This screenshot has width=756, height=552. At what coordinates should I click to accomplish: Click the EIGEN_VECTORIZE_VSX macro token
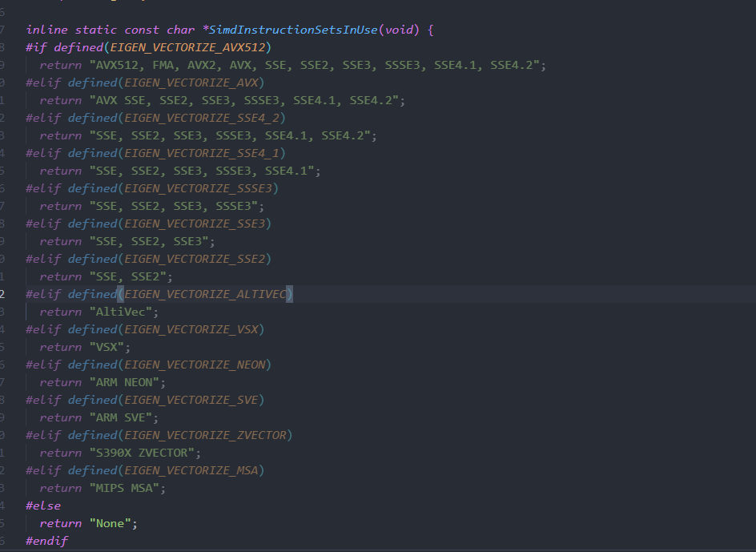[x=191, y=329]
